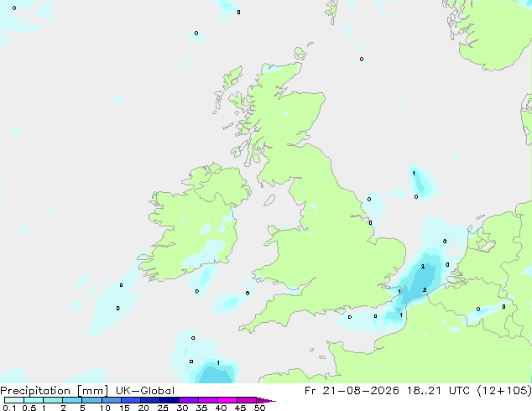Image resolution: width=532 pixels, height=411 pixels.
Task: Click the '18..21 UTC' time range text
Action: pyautogui.click(x=439, y=391)
